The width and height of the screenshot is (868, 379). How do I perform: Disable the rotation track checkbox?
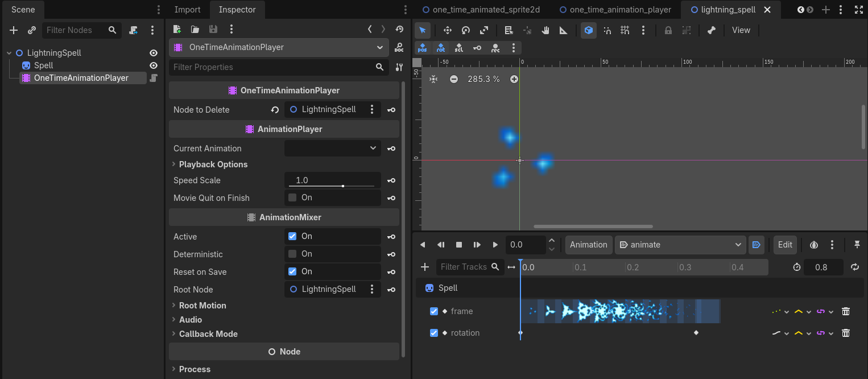[434, 333]
